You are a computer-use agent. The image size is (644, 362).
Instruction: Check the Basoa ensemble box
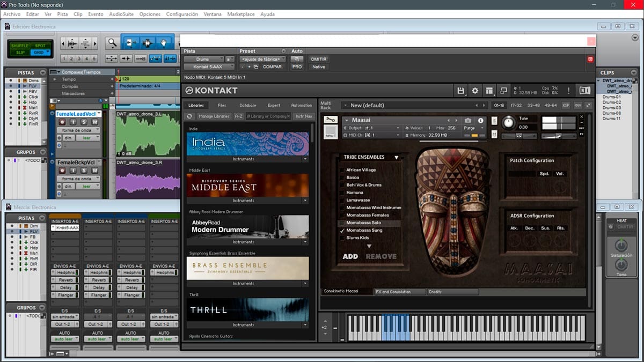click(342, 178)
